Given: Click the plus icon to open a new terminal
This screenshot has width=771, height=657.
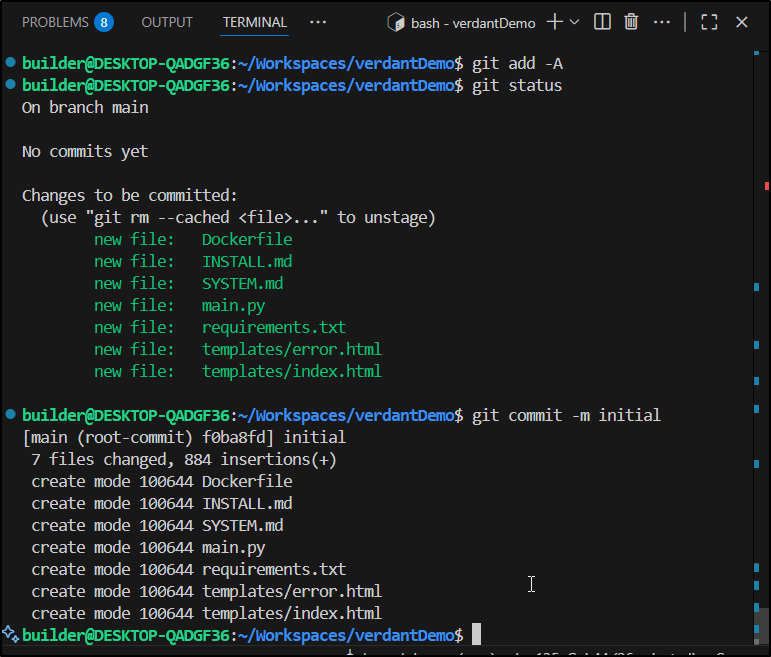Looking at the screenshot, I should [554, 22].
